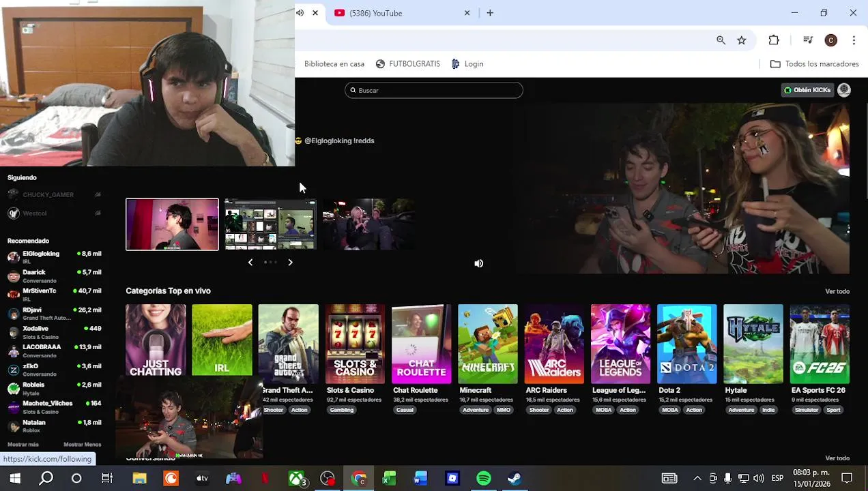Open the Chrome profile avatar C
This screenshot has height=491, width=868.
pyautogui.click(x=830, y=40)
